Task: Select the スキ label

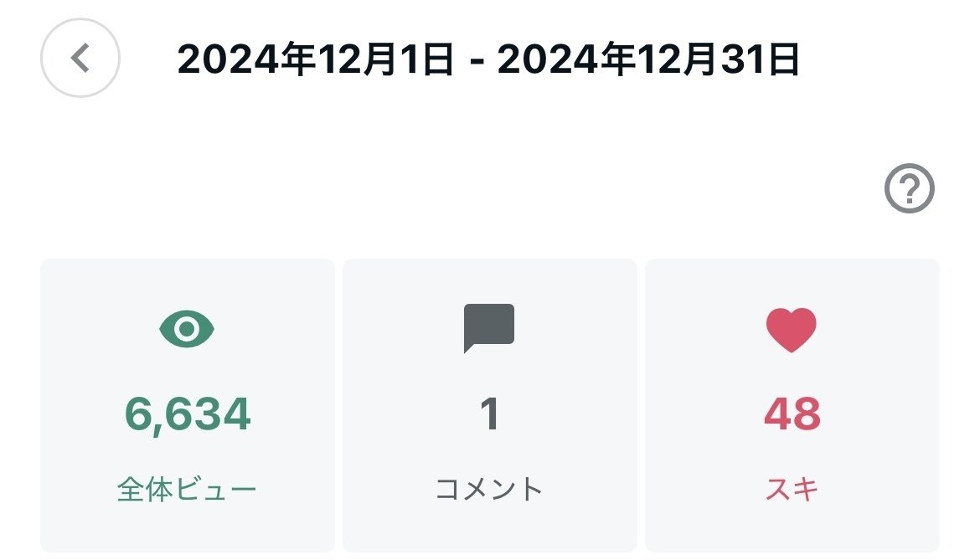Action: [x=791, y=490]
